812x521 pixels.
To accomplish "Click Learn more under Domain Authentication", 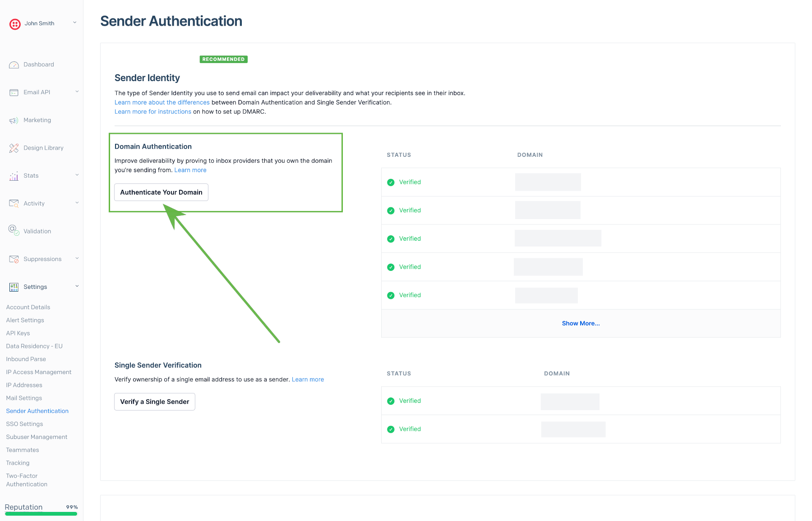I will coord(190,170).
